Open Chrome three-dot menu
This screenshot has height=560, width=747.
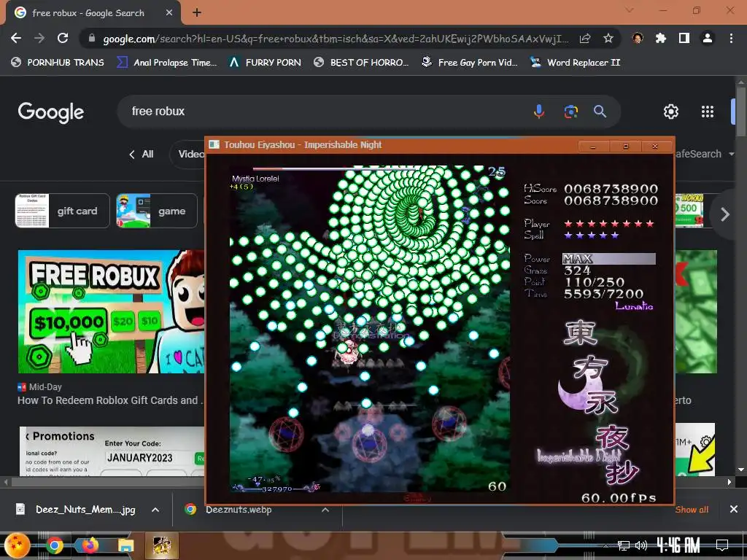pos(731,38)
